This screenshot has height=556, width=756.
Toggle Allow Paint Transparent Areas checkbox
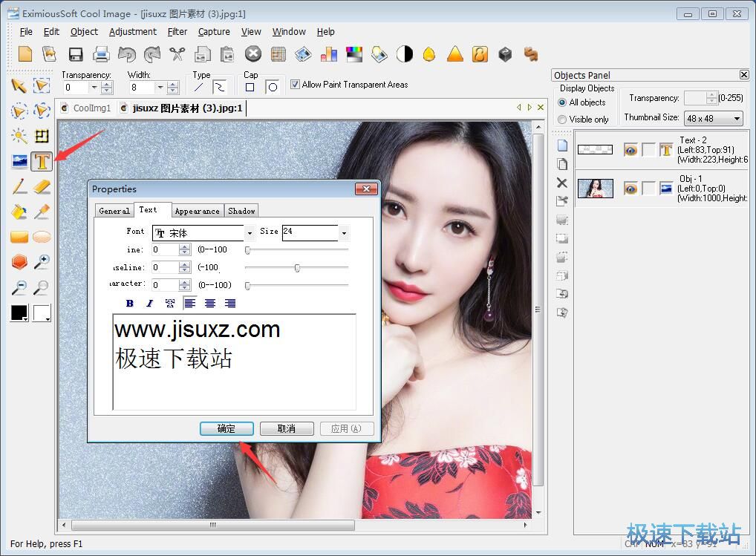coord(295,85)
